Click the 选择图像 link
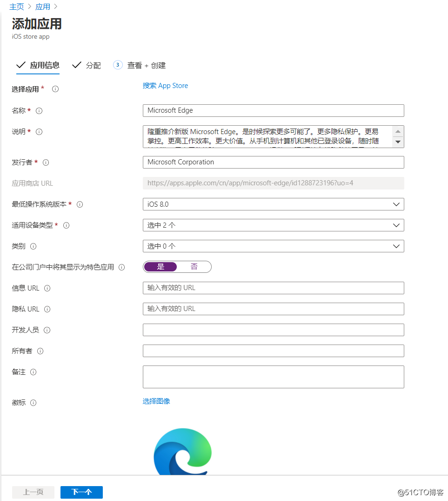The height and width of the screenshot is (501, 448). (156, 401)
